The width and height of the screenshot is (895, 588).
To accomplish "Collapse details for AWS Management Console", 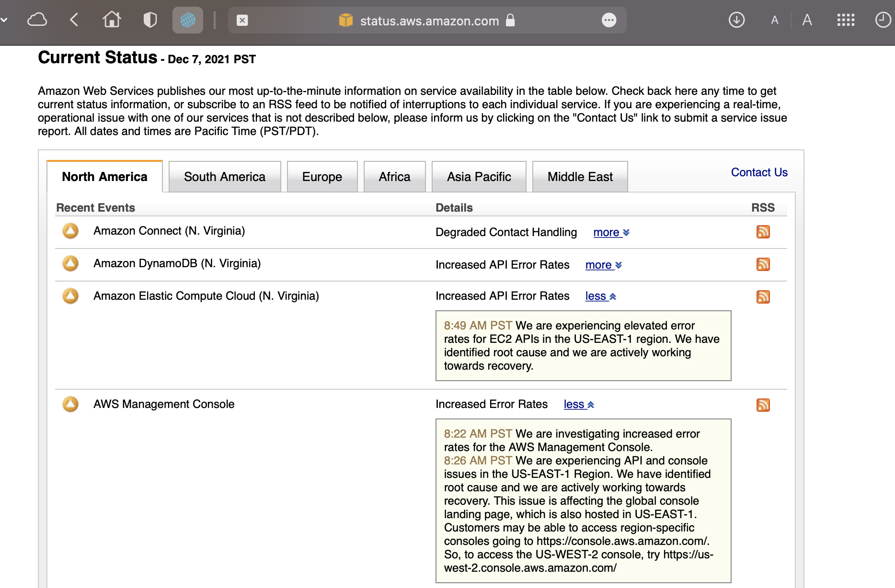I will (x=579, y=405).
